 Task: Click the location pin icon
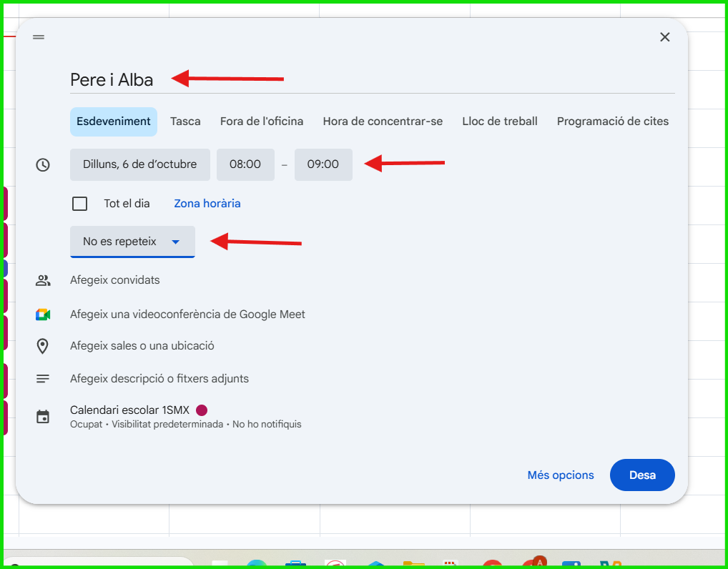tap(43, 346)
